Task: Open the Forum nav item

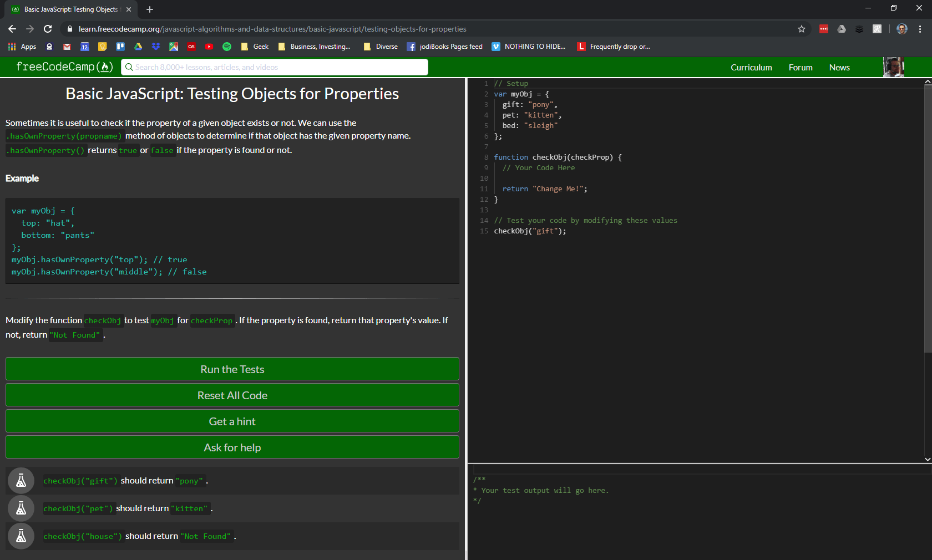Action: 801,67
